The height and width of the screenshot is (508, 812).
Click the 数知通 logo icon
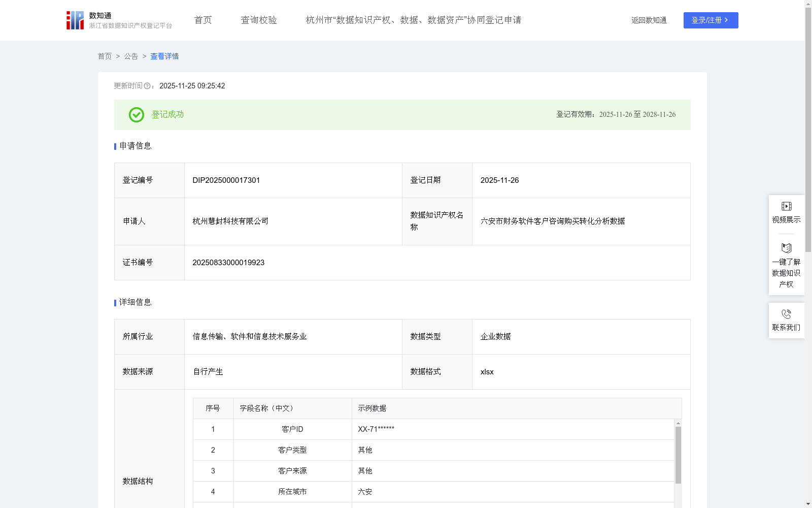click(x=75, y=20)
